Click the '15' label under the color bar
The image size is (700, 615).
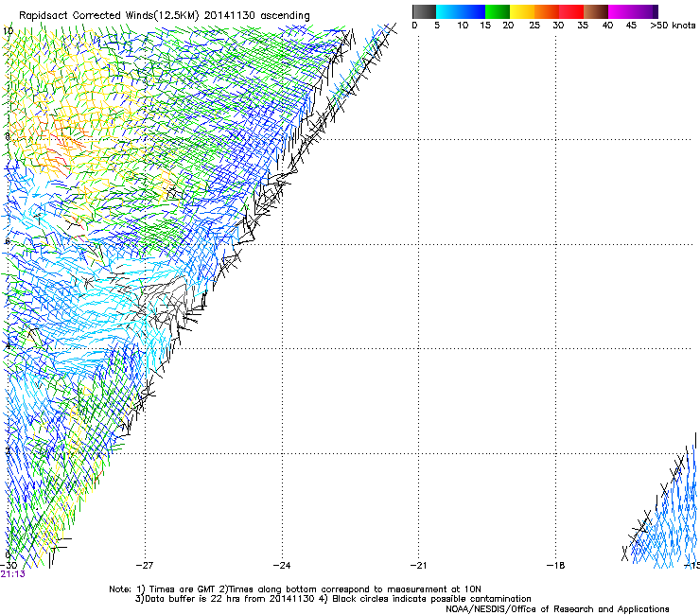point(485,26)
